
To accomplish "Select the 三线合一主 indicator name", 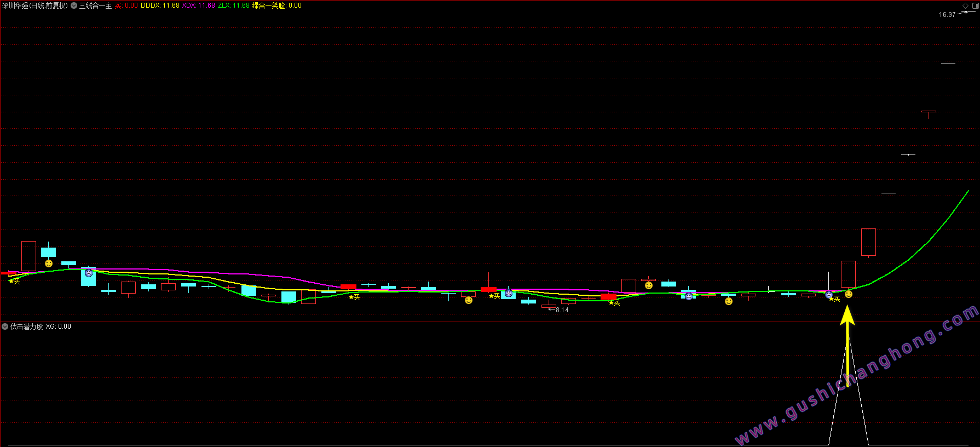I will click(95, 5).
